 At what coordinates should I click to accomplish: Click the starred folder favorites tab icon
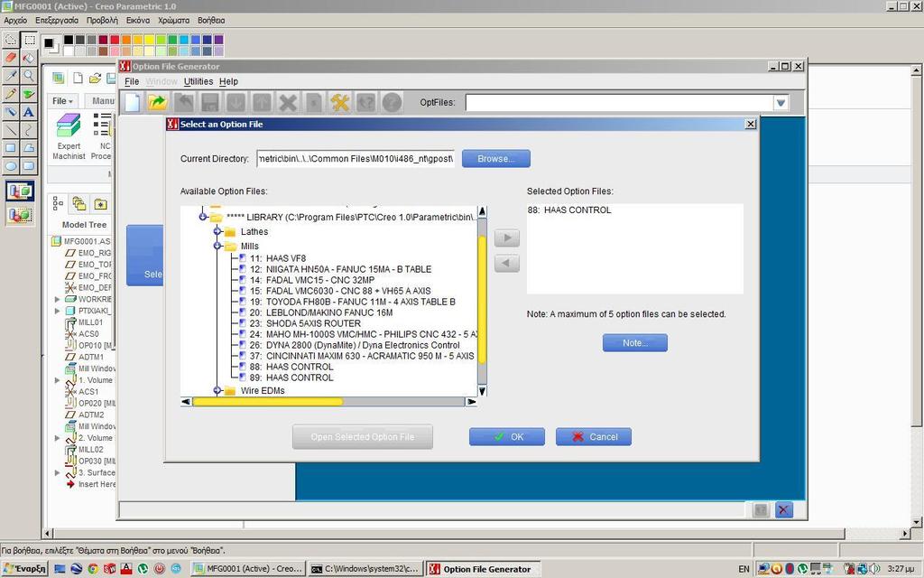coord(101,203)
